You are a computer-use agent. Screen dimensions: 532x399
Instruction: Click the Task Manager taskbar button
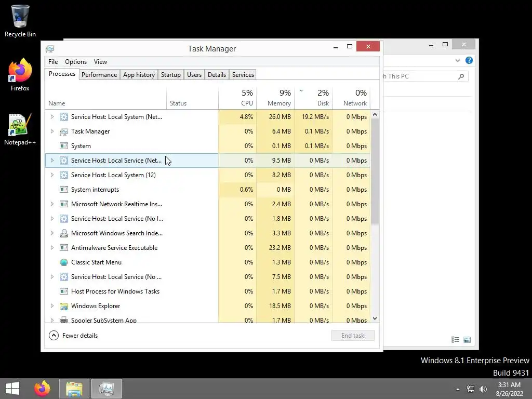pos(107,389)
